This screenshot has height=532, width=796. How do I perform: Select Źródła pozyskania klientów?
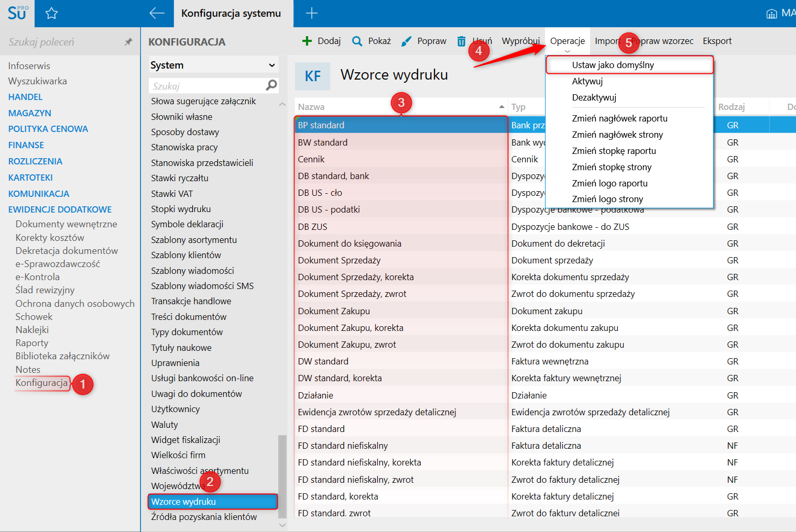point(204,517)
